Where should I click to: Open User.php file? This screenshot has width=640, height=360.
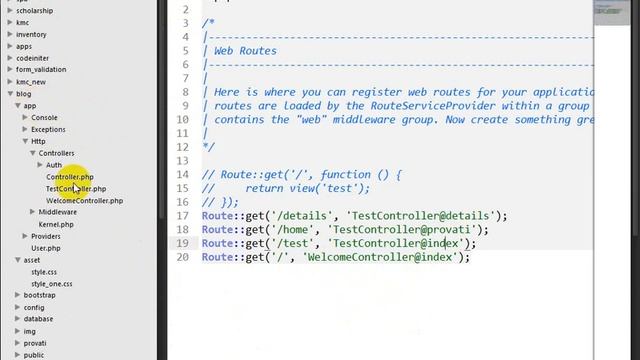click(x=46, y=248)
